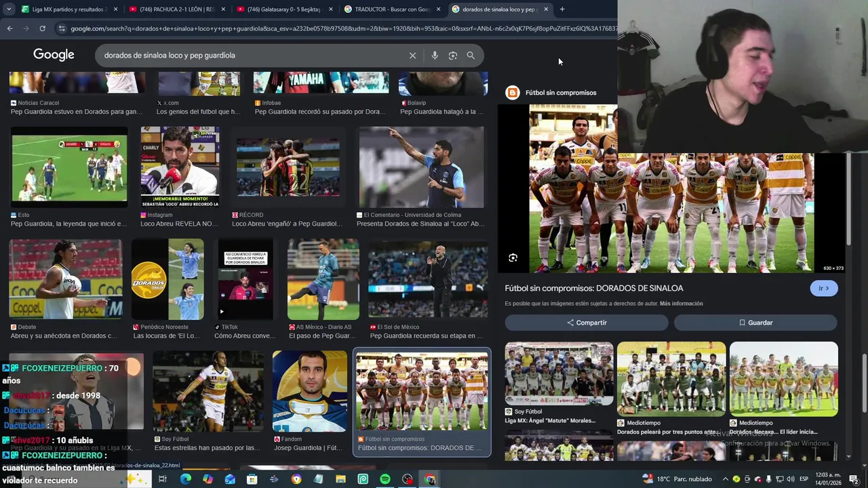The image size is (868, 488).
Task: Open the RÉCORD Loco Abreu engañó a Pep image
Action: point(288,167)
